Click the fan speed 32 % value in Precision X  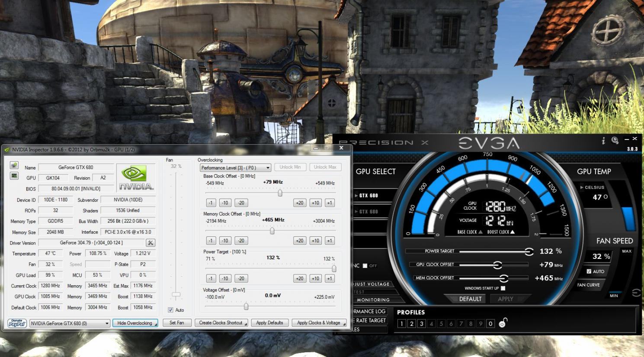[601, 256]
